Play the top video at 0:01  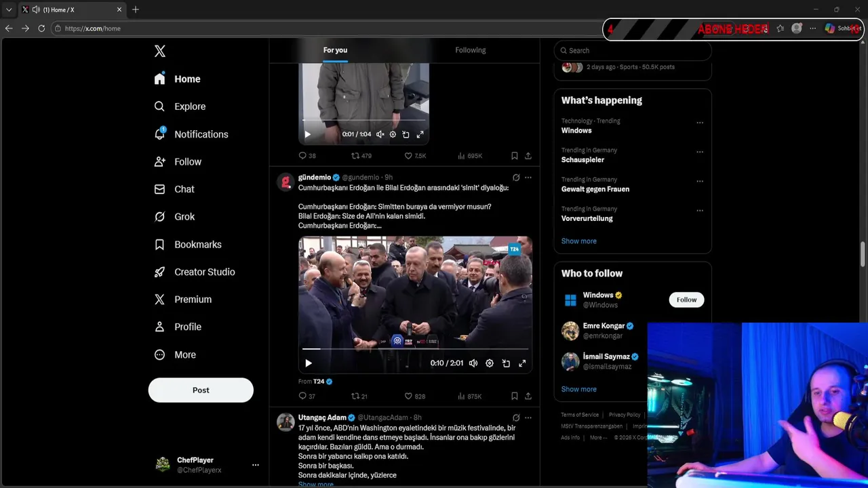click(307, 134)
